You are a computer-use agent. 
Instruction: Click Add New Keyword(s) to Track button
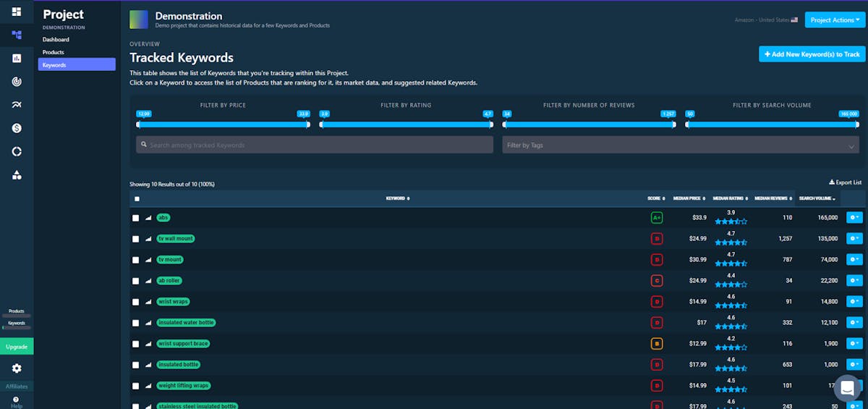pyautogui.click(x=812, y=54)
